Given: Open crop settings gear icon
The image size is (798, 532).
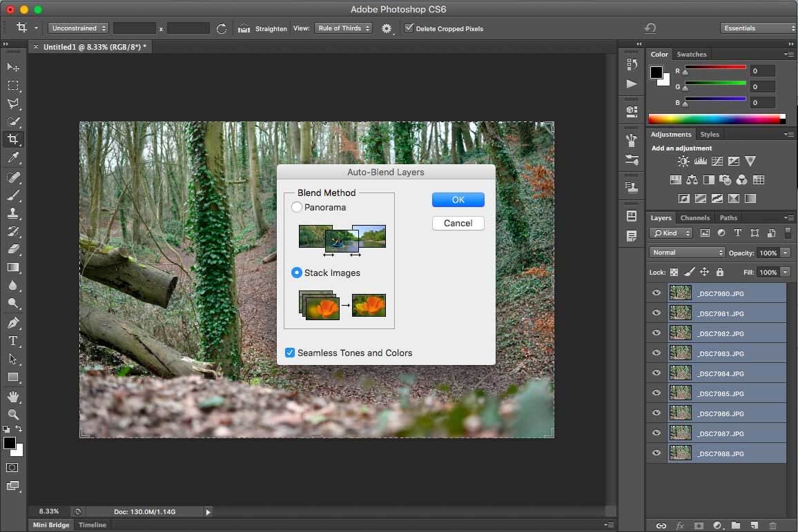Looking at the screenshot, I should pos(387,28).
